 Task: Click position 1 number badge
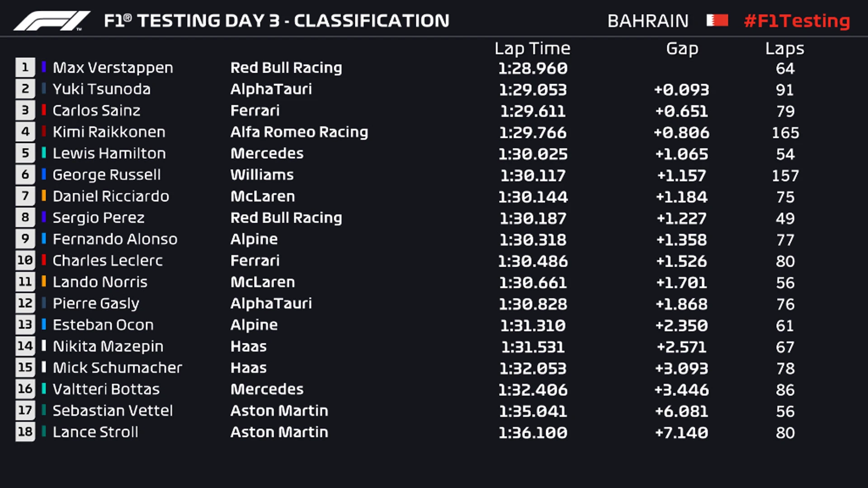[x=25, y=68]
